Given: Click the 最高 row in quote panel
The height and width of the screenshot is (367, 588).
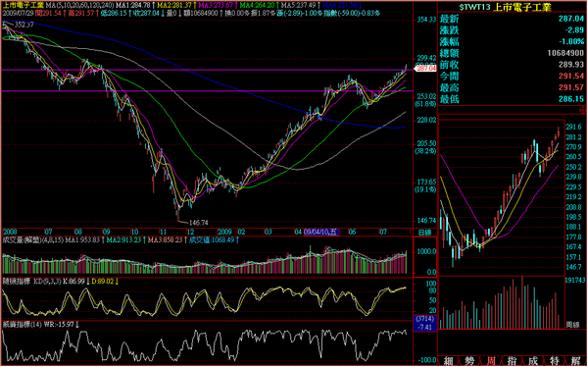Looking at the screenshot, I should click(x=513, y=87).
